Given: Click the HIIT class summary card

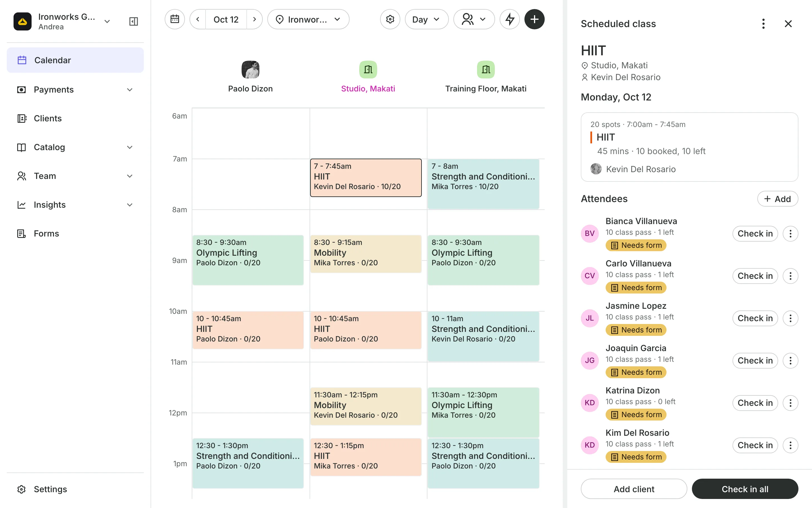Looking at the screenshot, I should 689,147.
